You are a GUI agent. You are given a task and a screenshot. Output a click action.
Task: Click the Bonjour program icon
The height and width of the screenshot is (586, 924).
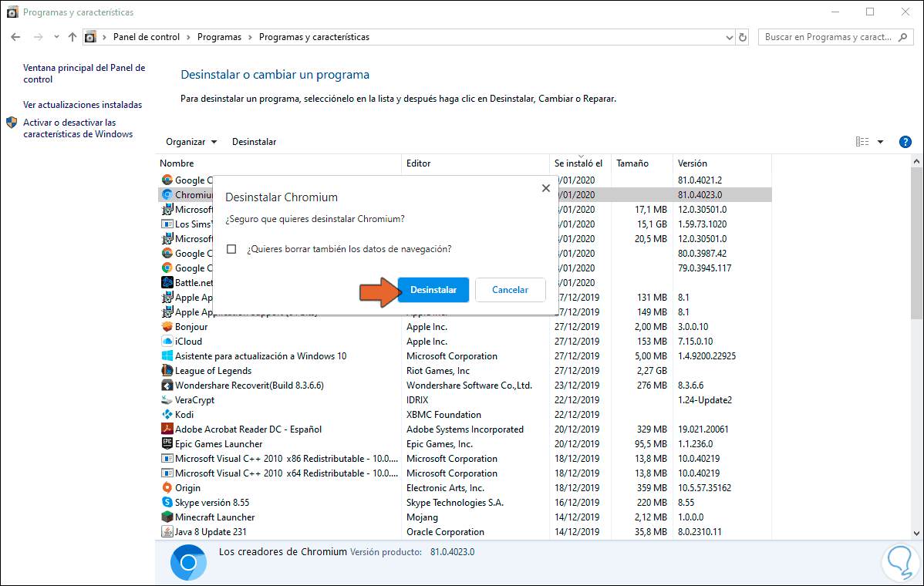pyautogui.click(x=167, y=327)
